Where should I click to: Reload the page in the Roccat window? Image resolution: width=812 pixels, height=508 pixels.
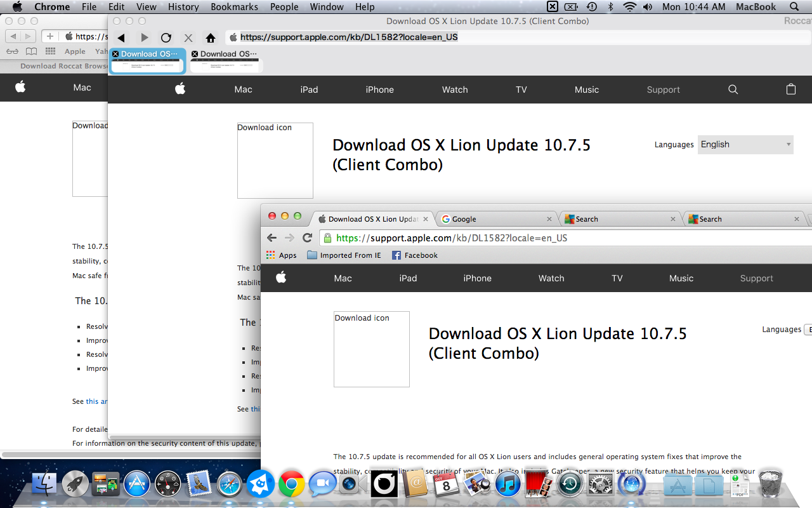point(166,37)
